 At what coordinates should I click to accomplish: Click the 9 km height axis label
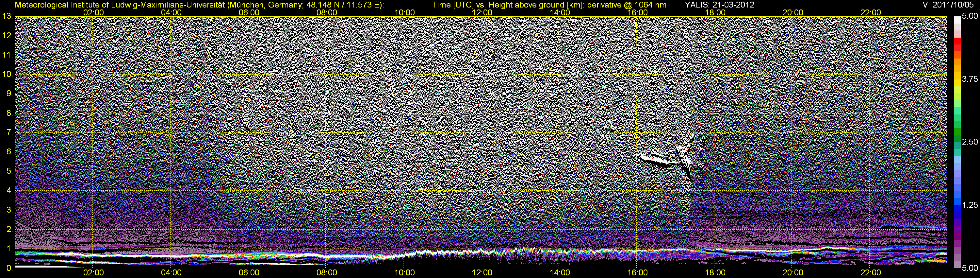point(9,94)
